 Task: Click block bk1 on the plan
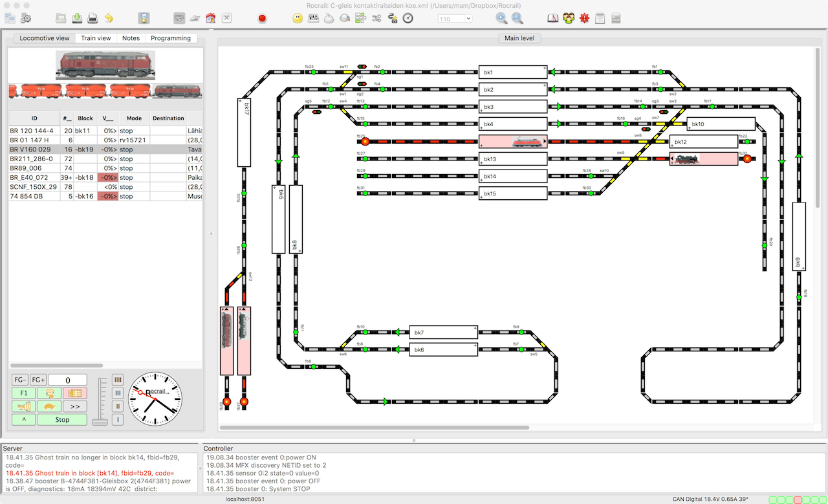(x=514, y=72)
